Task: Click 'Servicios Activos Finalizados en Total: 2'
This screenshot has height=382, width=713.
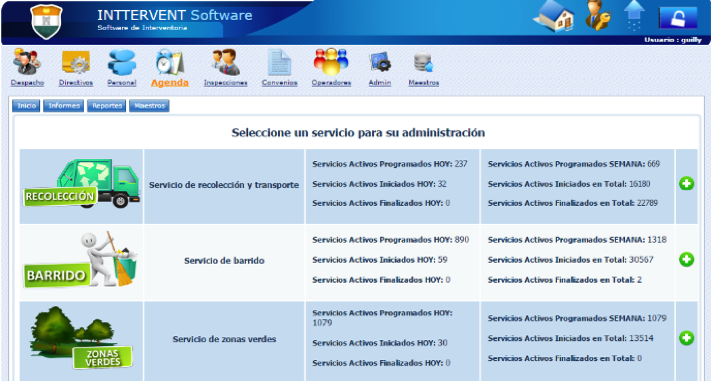Action: pos(565,280)
